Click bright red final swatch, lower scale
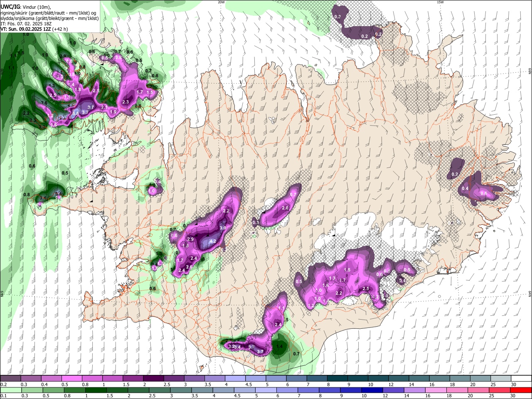This screenshot has height=399, width=532. pyautogui.click(x=521, y=390)
